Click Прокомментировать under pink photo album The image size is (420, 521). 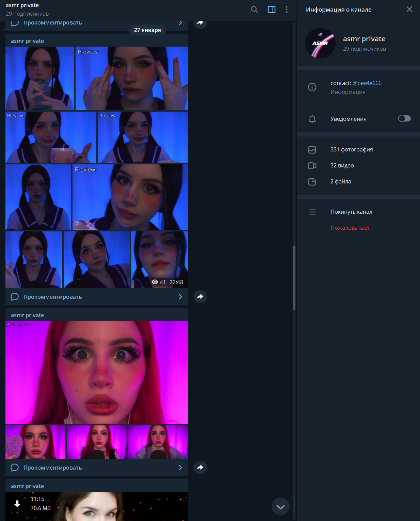tap(52, 468)
